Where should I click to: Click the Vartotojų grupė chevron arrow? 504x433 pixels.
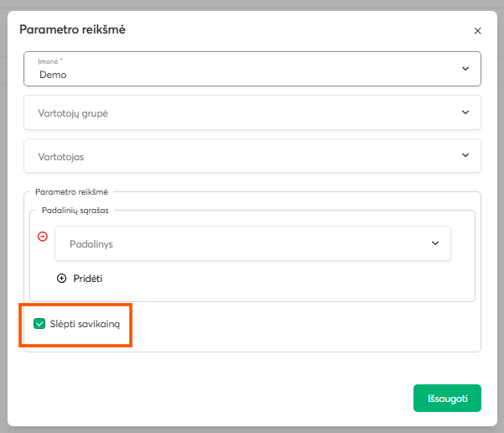pyautogui.click(x=465, y=112)
